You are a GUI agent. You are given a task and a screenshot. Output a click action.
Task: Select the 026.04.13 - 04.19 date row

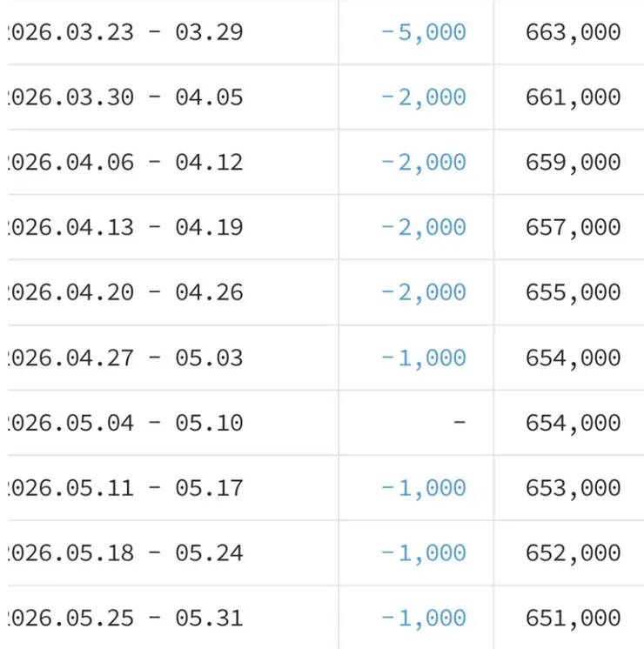125,227
